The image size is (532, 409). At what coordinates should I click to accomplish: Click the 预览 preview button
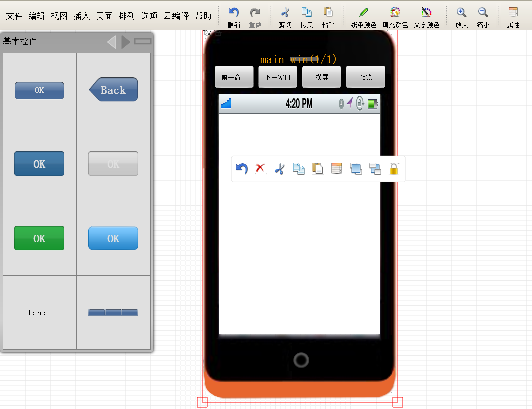click(366, 77)
